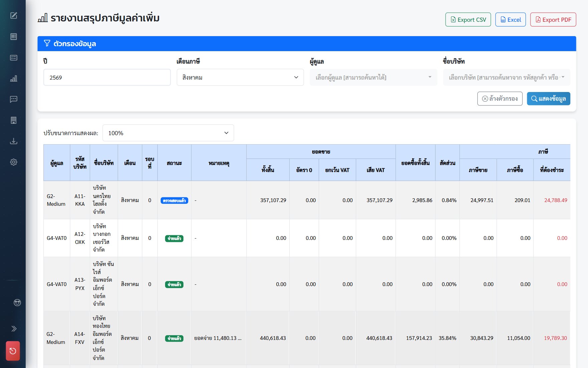Click the sunglasses emoji avatar icon
Viewport: 588px width, 368px height.
pos(17,303)
